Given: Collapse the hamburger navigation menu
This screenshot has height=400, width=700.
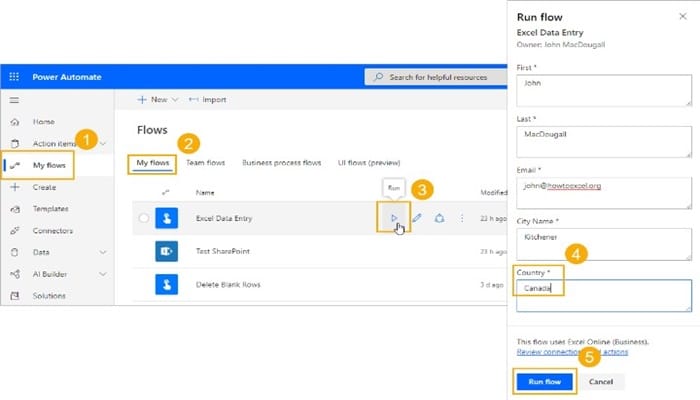Looking at the screenshot, I should click(x=14, y=100).
